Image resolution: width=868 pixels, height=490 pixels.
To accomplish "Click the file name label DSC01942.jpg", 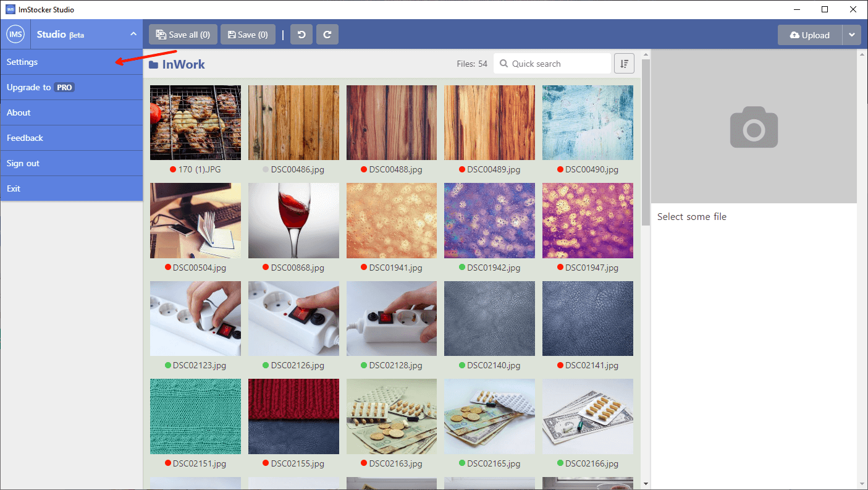I will pyautogui.click(x=494, y=268).
